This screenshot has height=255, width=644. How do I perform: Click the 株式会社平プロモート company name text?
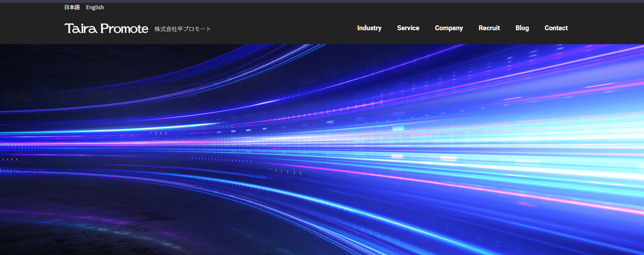coord(183,29)
